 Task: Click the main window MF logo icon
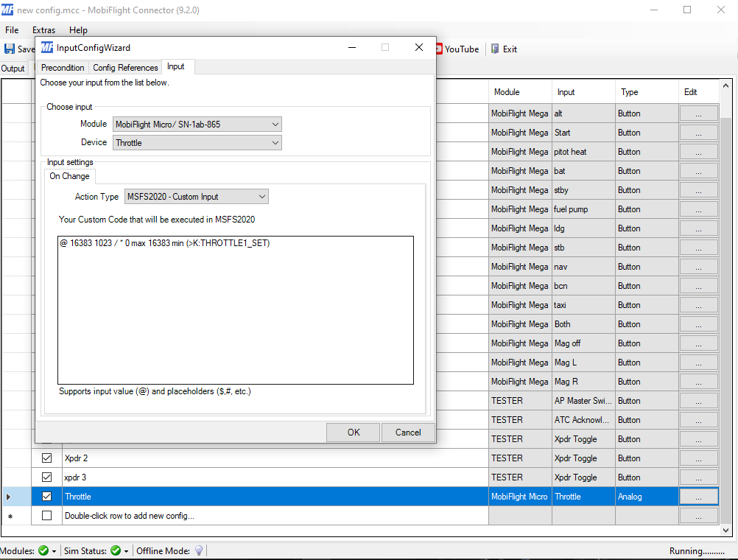coord(7,10)
